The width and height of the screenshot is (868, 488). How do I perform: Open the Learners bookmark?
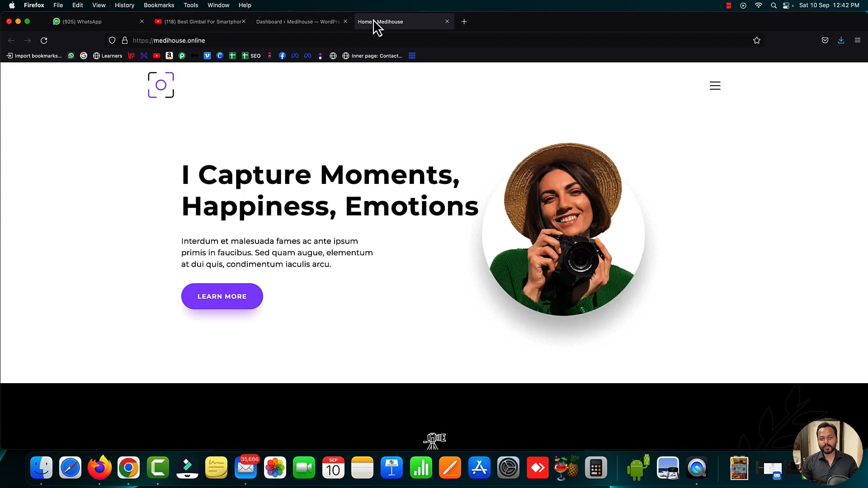coord(108,56)
